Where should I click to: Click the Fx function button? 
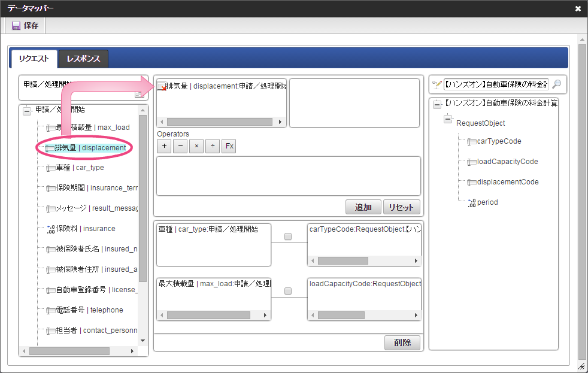(x=229, y=146)
